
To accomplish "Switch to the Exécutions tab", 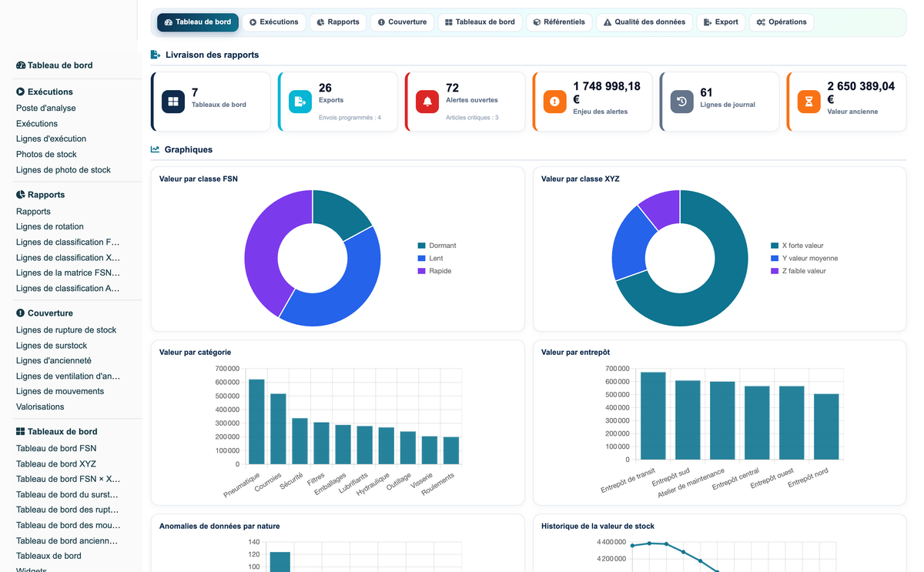I will (274, 22).
